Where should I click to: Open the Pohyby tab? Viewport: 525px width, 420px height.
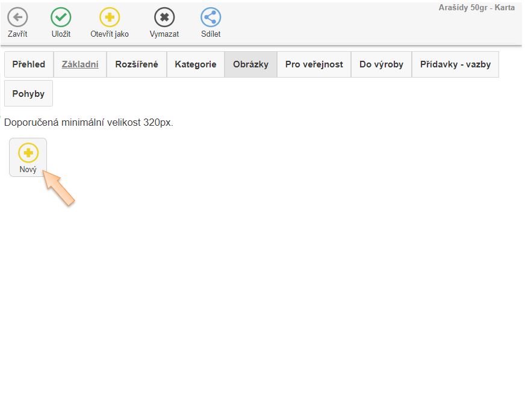pos(28,94)
